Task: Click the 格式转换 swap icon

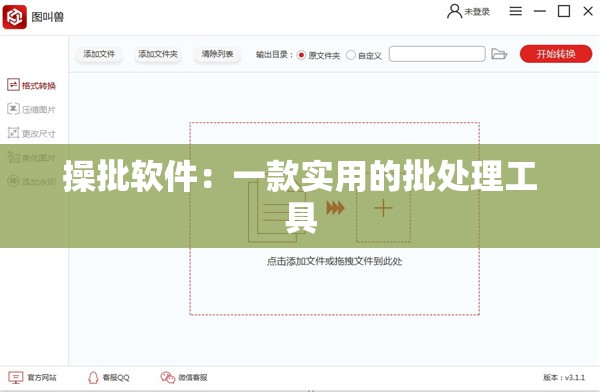Action: [x=13, y=85]
